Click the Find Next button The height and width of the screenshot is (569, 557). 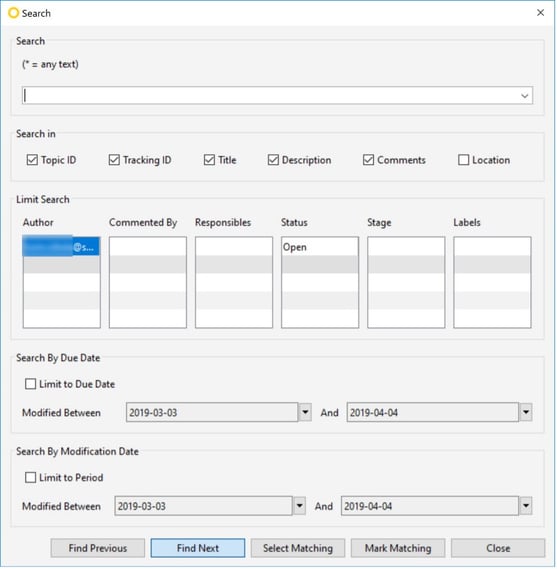click(198, 548)
